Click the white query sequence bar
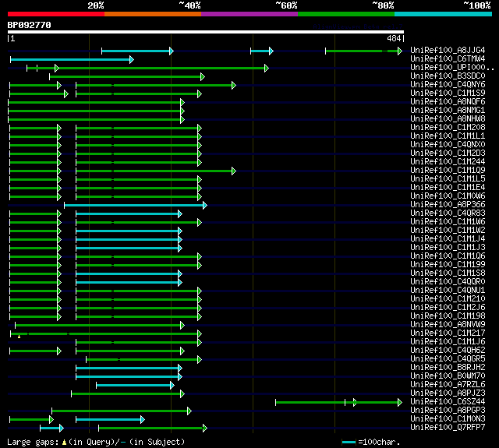 [x=206, y=32]
